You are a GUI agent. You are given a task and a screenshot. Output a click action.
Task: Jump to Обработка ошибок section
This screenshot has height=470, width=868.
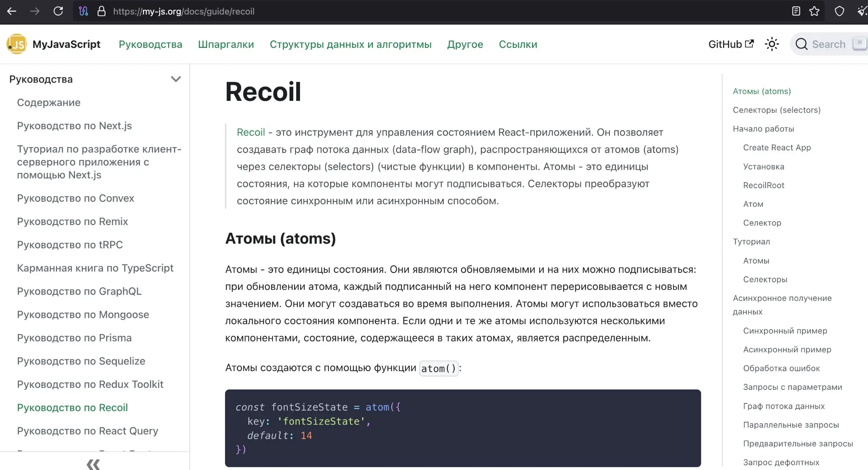click(782, 368)
